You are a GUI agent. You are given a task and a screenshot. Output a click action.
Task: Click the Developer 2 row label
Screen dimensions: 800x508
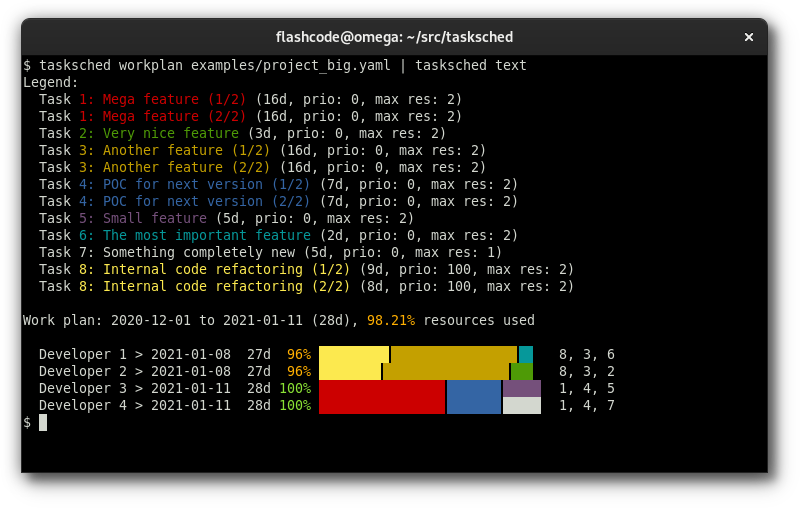(x=82, y=371)
